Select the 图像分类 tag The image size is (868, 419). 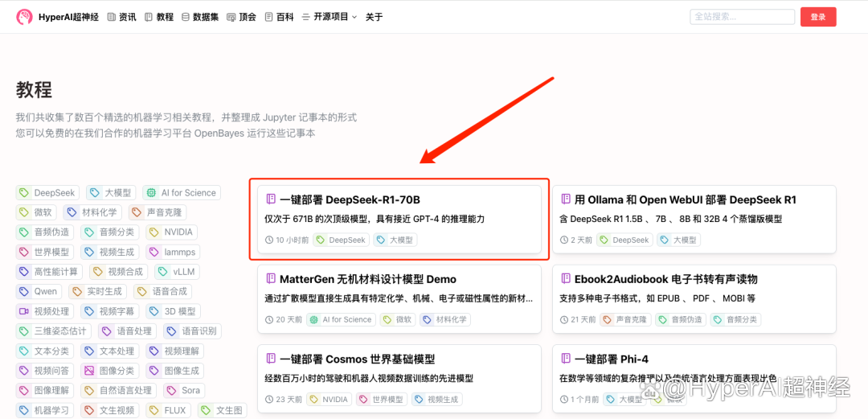click(x=110, y=371)
